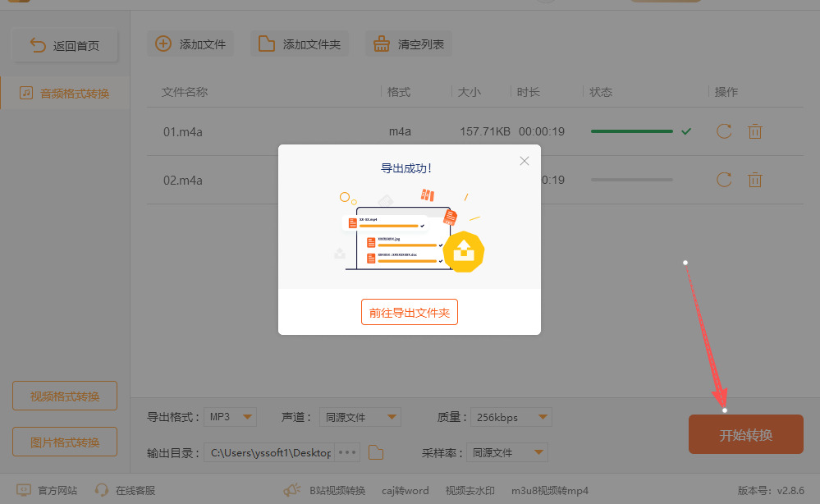Click the megaphone icon in the bottom bar
820x504 pixels.
(x=292, y=490)
